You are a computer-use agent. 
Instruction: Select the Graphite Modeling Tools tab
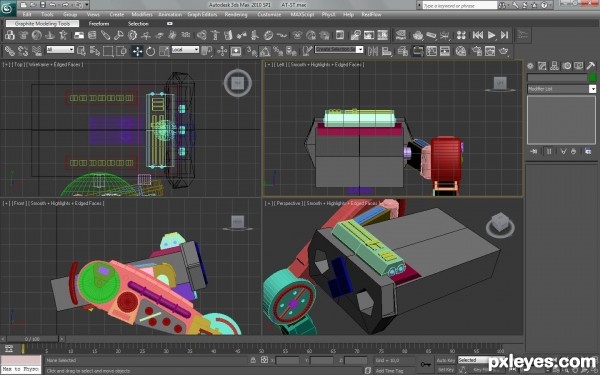(42, 23)
